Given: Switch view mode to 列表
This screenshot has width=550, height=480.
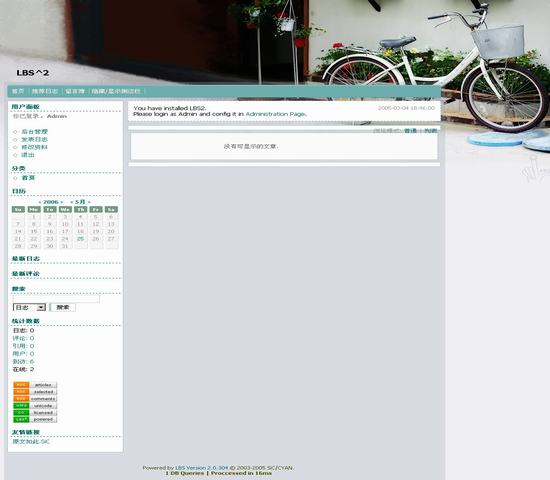Looking at the screenshot, I should click(x=431, y=131).
